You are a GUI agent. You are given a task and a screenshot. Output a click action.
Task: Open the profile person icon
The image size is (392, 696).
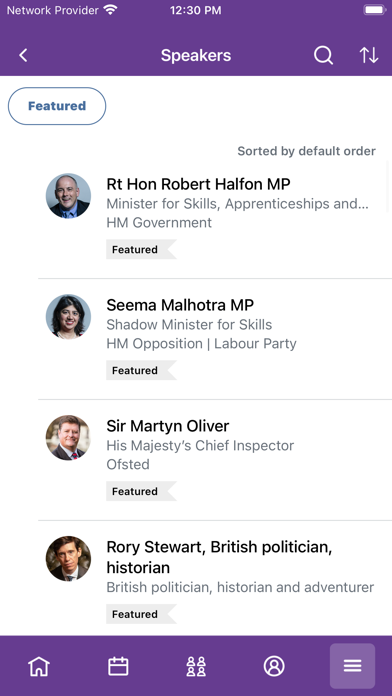click(274, 666)
